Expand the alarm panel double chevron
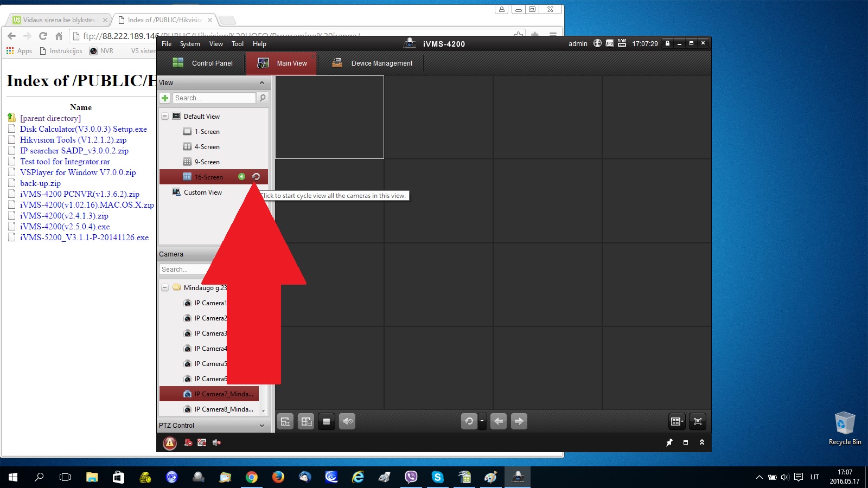This screenshot has width=868, height=488. 702,442
